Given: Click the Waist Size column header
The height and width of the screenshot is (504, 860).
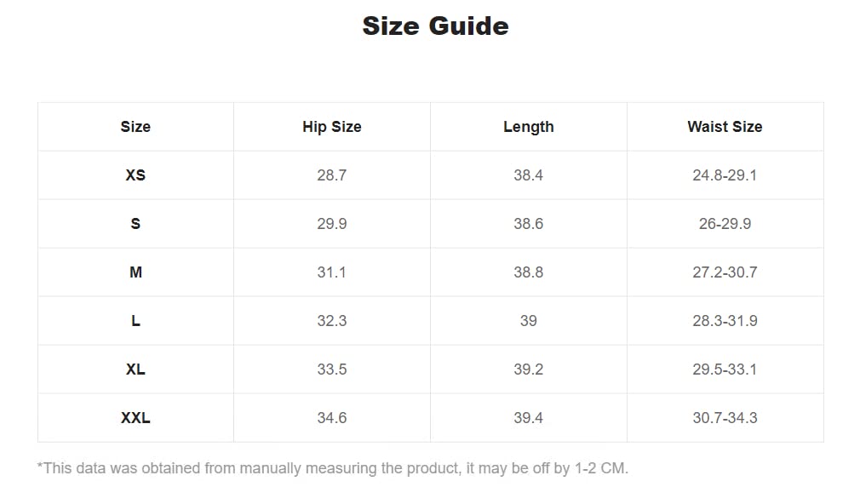Looking at the screenshot, I should point(725,127).
